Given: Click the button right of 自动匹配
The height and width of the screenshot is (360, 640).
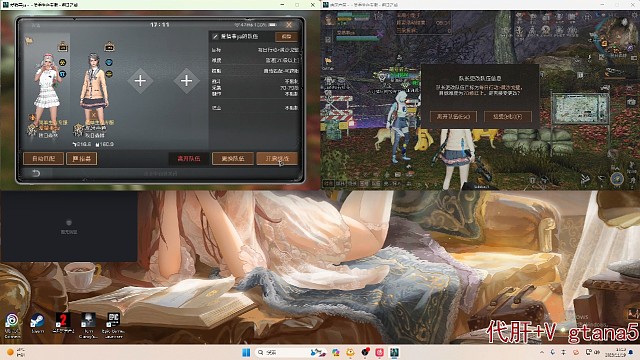Looking at the screenshot, I should pos(82,158).
